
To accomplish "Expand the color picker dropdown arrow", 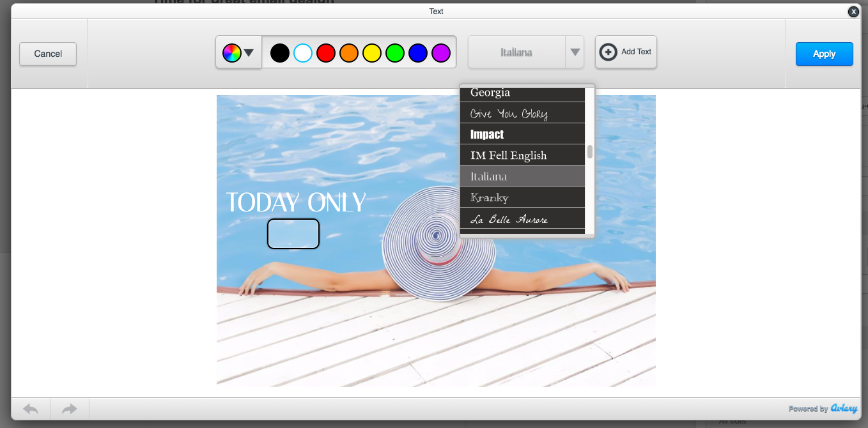I will point(249,53).
